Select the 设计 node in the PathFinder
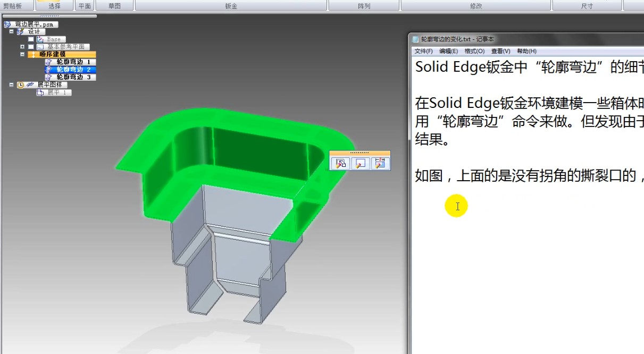Viewport: 644px width, 354px height. tap(34, 32)
